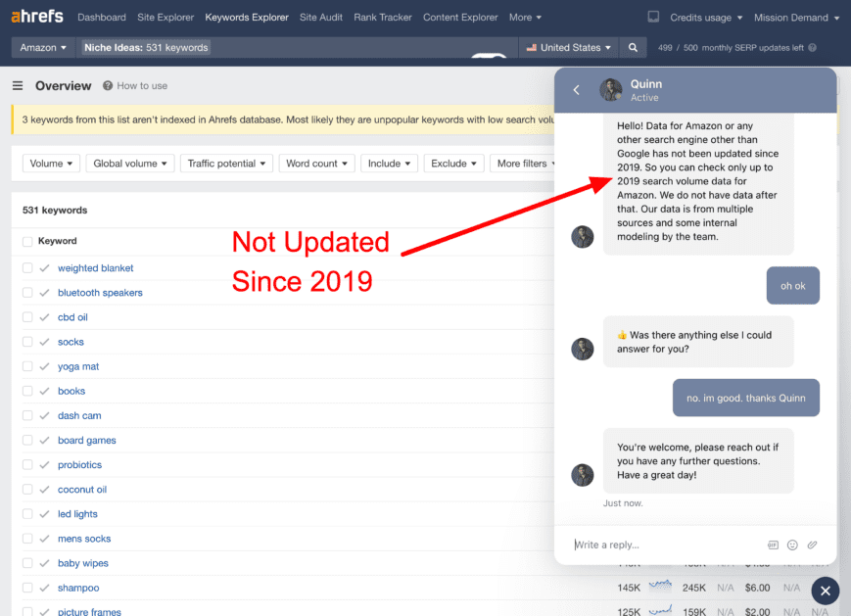Open the bluetooth speakers keyword link
The height and width of the screenshot is (616, 851).
point(101,293)
